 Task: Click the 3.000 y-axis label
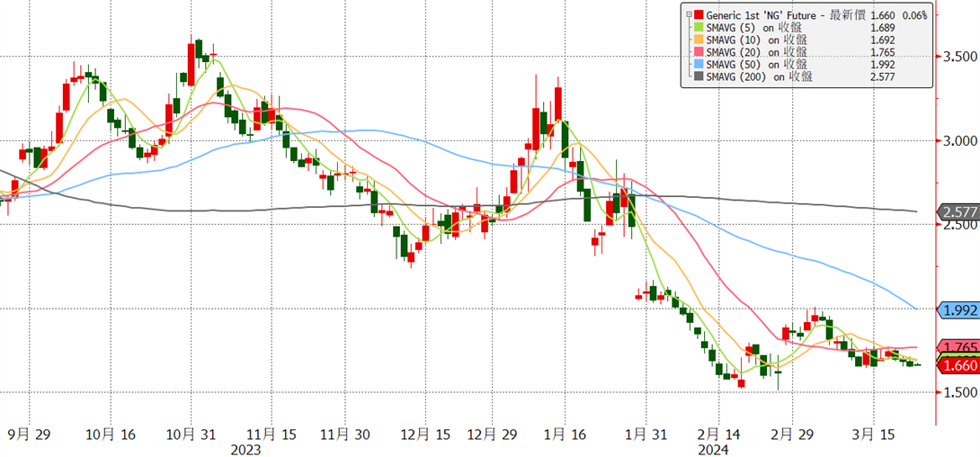pyautogui.click(x=959, y=140)
